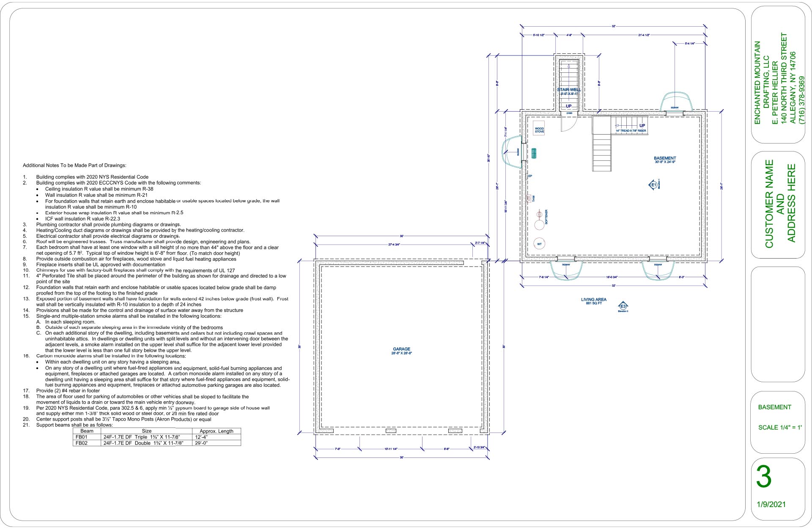Select the WT water tank symbol
The image size is (812, 529).
click(539, 244)
